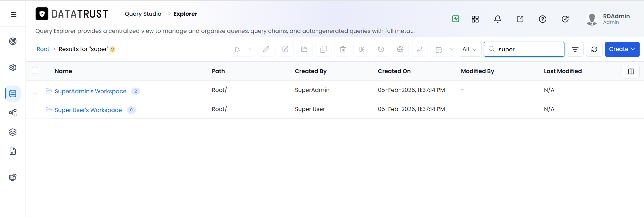This screenshot has width=644, height=217.
Task: Open the help question mark icon
Action: click(543, 19)
